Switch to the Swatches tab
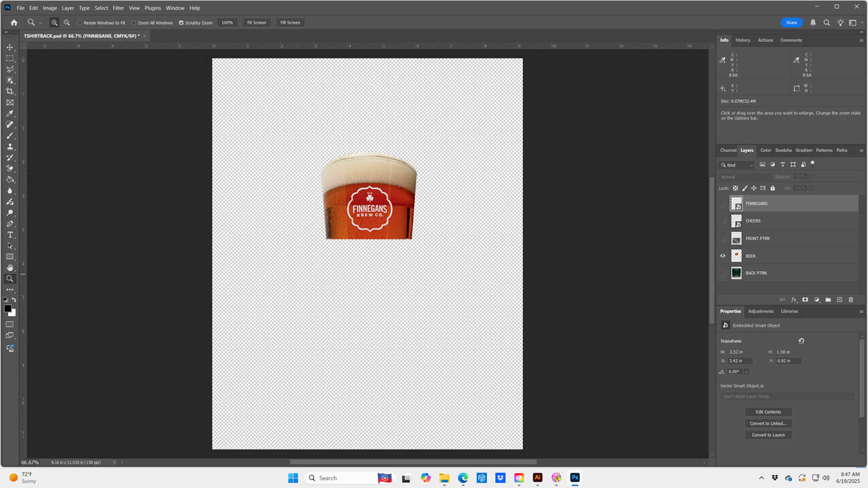 pos(783,150)
